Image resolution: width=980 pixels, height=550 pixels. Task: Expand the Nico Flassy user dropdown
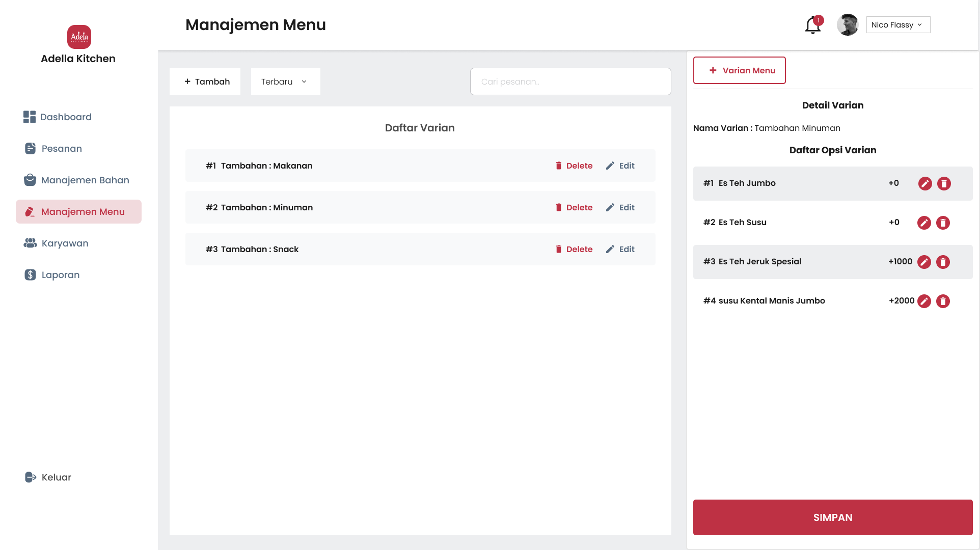897,25
